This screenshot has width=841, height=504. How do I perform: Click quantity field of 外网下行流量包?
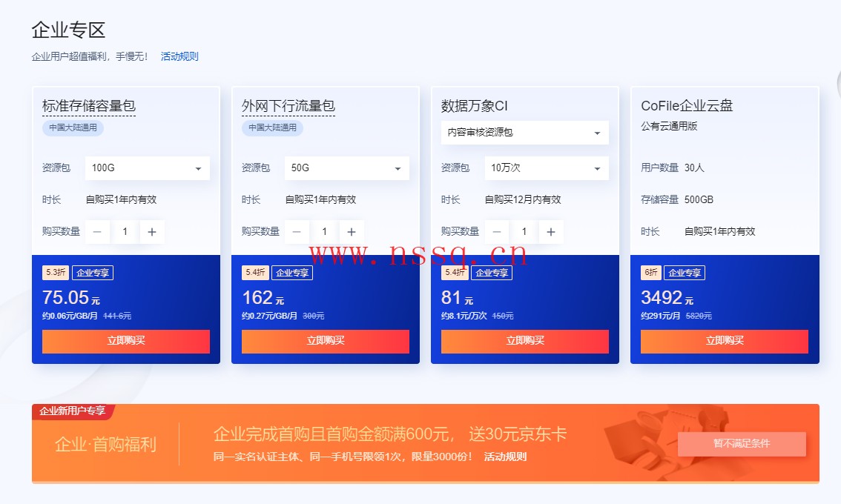[x=324, y=232]
